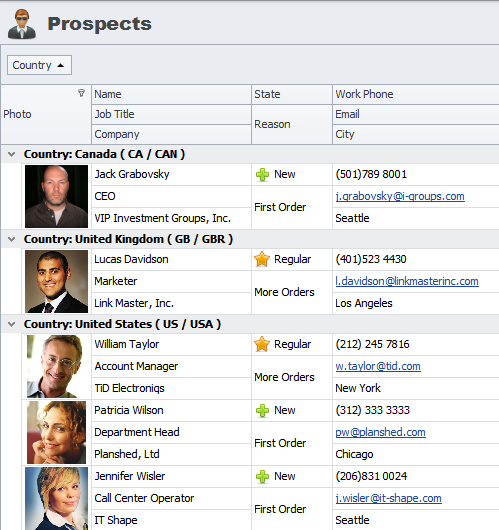Click green plus New icon for Jennifer Wisler
Image resolution: width=499 pixels, height=530 pixels.
(x=262, y=477)
